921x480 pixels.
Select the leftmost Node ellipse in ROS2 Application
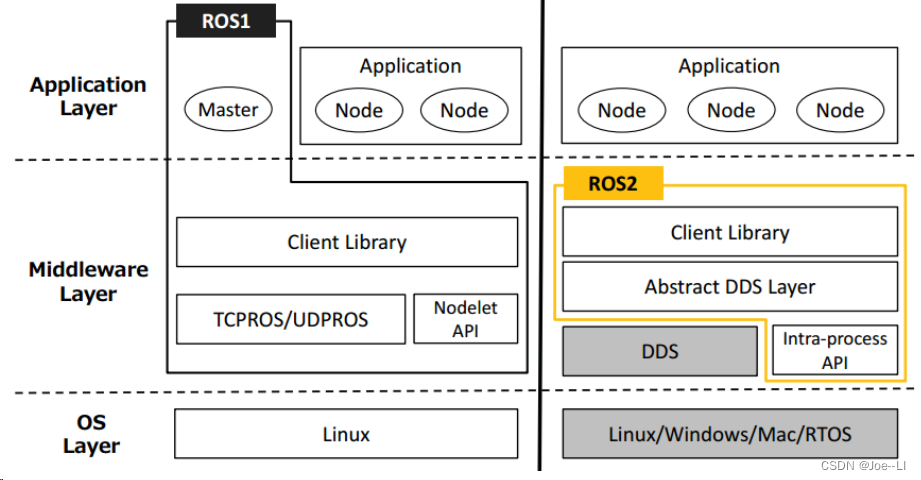(x=621, y=110)
